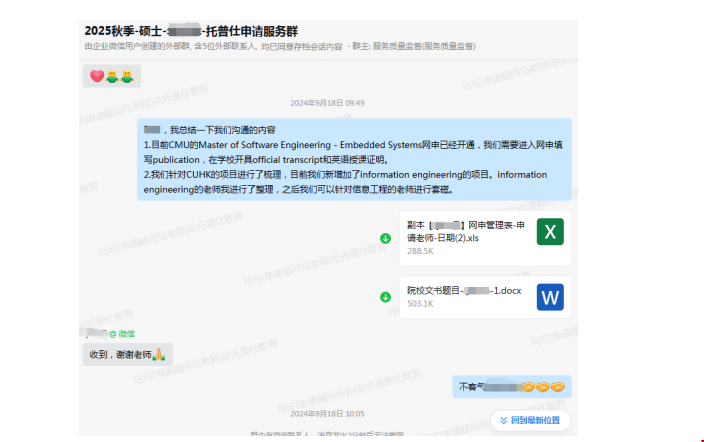Click the green download arrow beside the docx file
The height and width of the screenshot is (442, 704).
pos(385,297)
